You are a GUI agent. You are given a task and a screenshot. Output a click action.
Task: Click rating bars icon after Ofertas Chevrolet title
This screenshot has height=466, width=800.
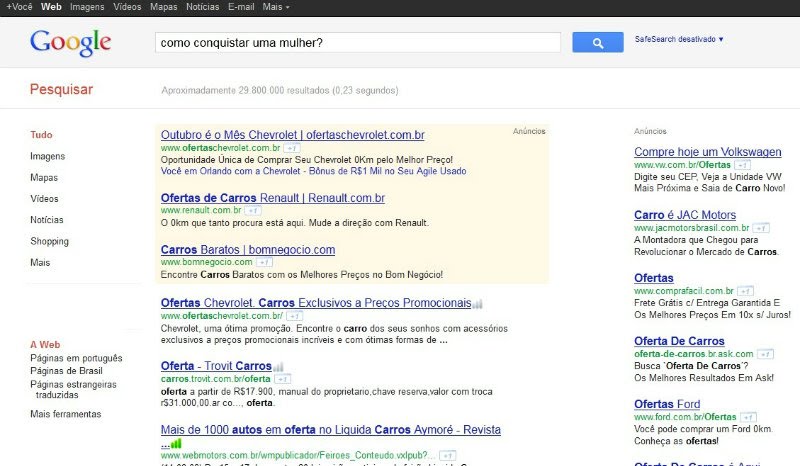tap(478, 304)
